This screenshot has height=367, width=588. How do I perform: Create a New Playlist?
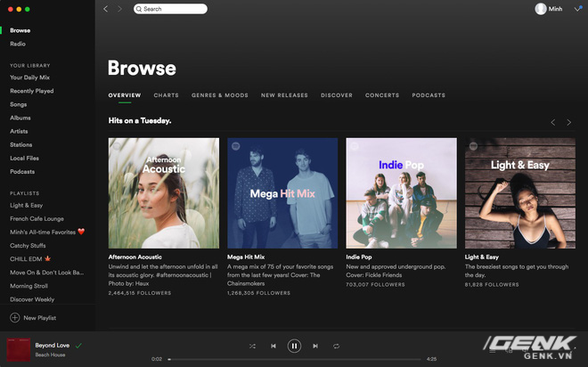pyautogui.click(x=33, y=318)
